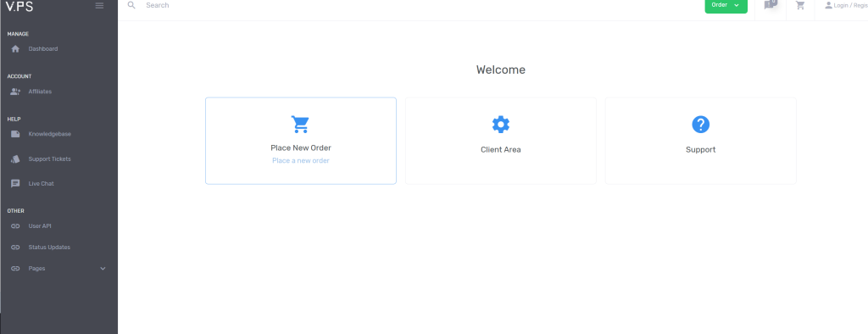Open the green Order dropdown button
The width and height of the screenshot is (868, 334).
pos(726,6)
